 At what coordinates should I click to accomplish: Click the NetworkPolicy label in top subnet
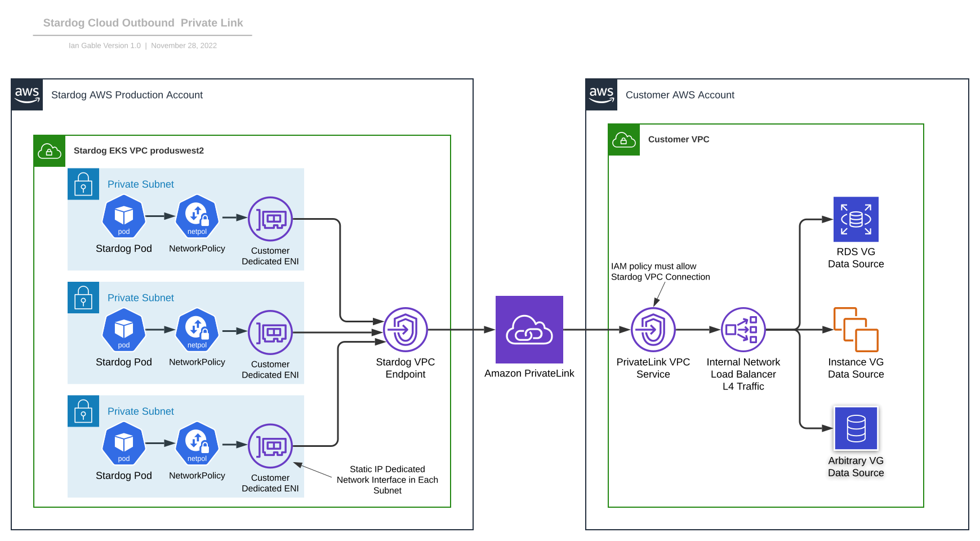pyautogui.click(x=197, y=249)
